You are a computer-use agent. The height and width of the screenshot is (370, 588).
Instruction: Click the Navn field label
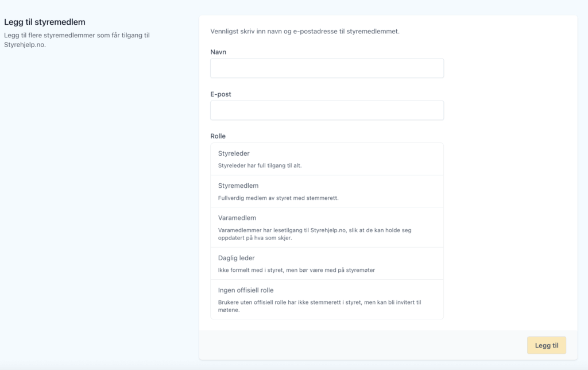(218, 52)
